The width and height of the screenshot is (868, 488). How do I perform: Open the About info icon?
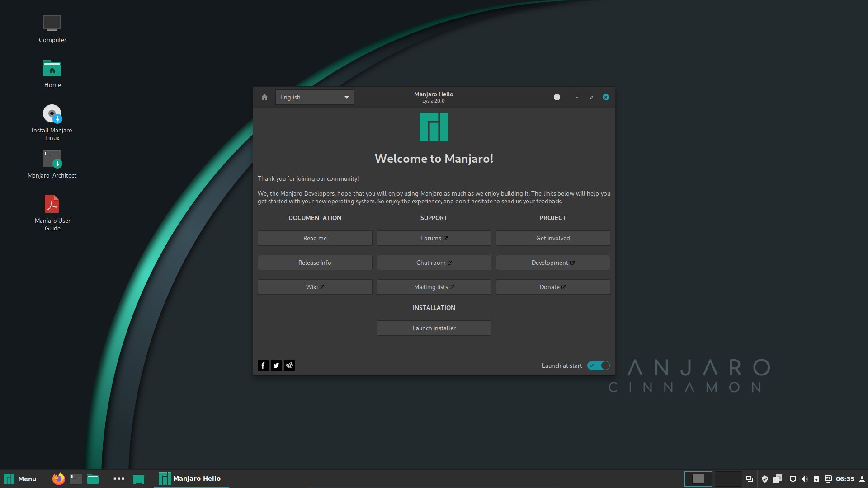coord(557,97)
